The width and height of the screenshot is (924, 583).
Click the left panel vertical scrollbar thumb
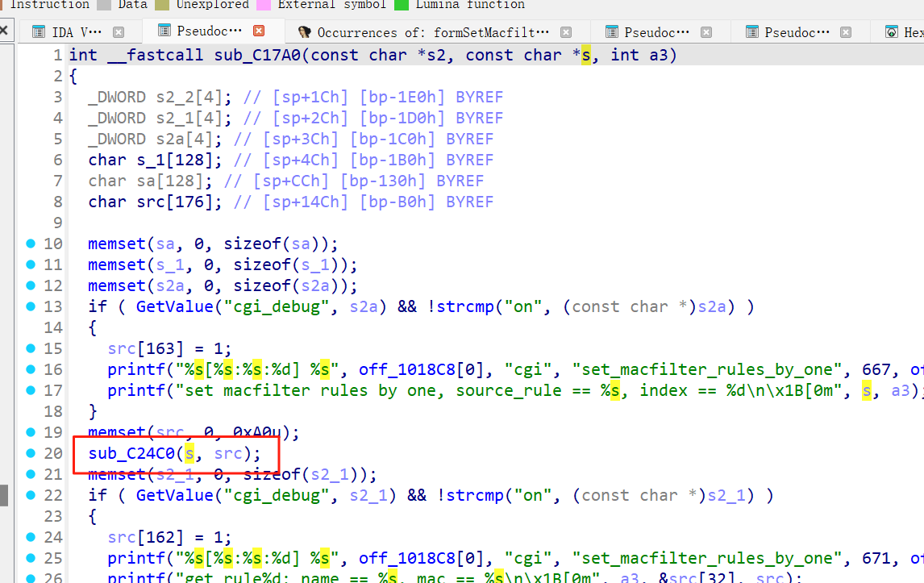(4, 495)
